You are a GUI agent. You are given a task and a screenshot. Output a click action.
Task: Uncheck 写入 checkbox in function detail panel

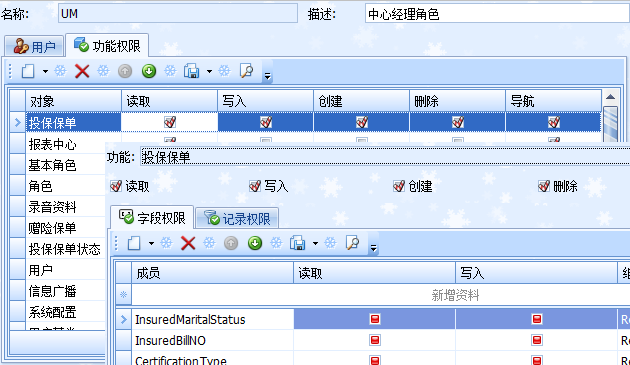pyautogui.click(x=255, y=186)
